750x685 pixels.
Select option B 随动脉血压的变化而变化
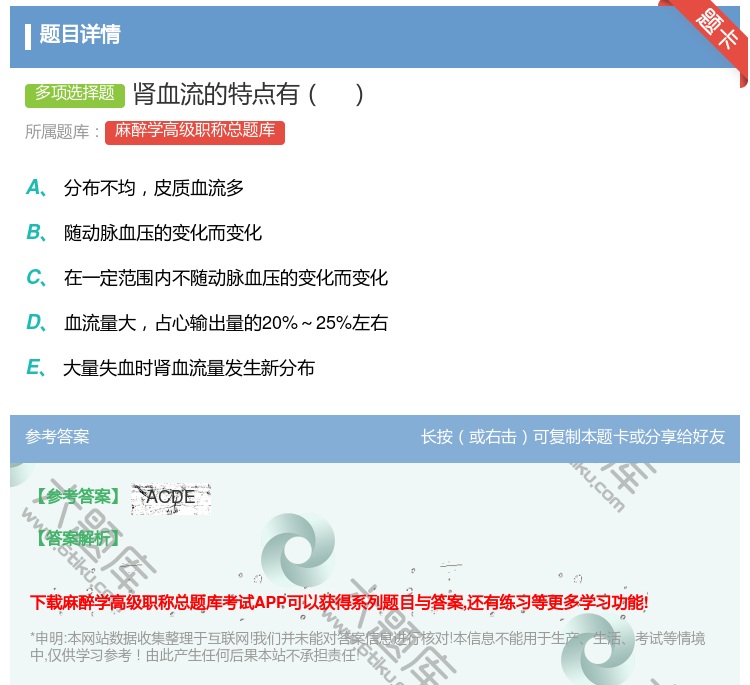point(163,233)
